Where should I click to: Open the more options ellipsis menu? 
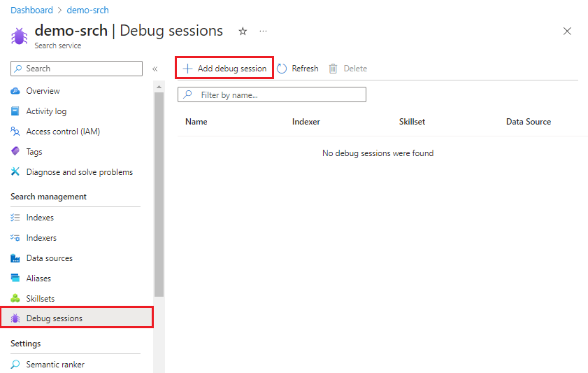point(263,31)
